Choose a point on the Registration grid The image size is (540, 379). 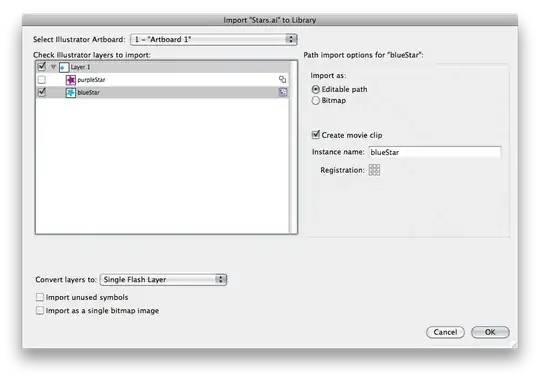pos(374,170)
